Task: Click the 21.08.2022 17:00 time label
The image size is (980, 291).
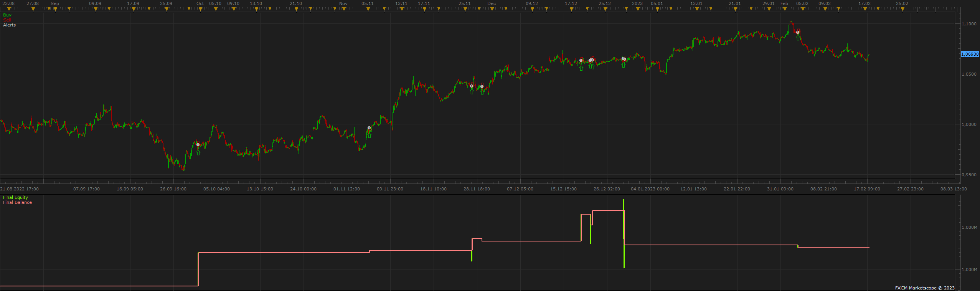Action: pos(19,189)
